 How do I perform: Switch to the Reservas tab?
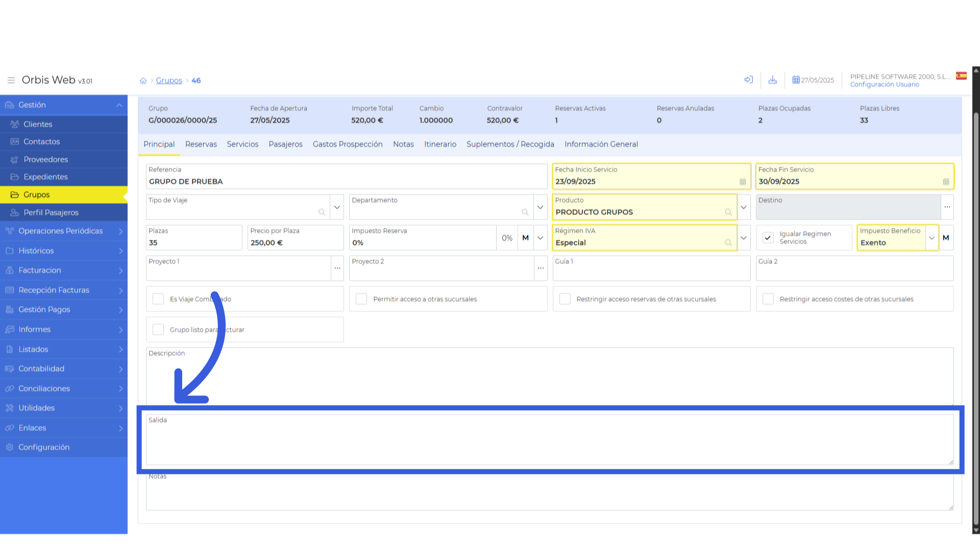201,144
